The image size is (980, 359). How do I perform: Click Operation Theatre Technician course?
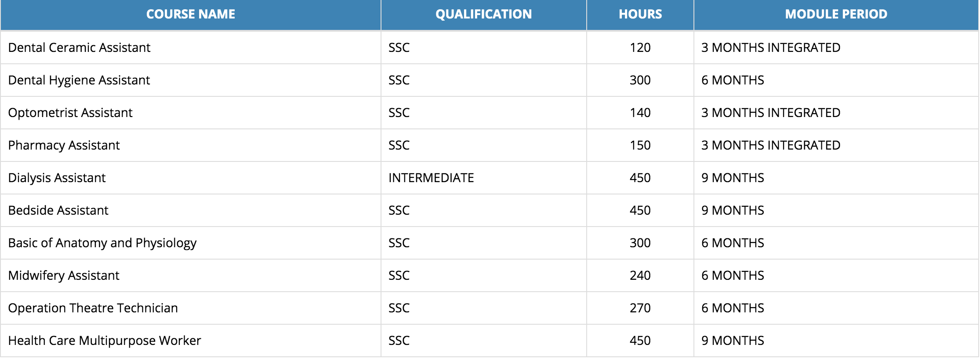pyautogui.click(x=93, y=308)
